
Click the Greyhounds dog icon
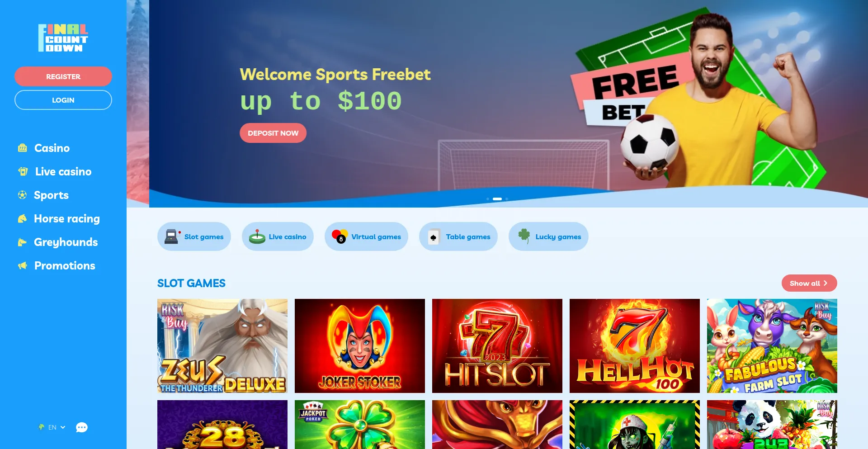click(x=22, y=242)
